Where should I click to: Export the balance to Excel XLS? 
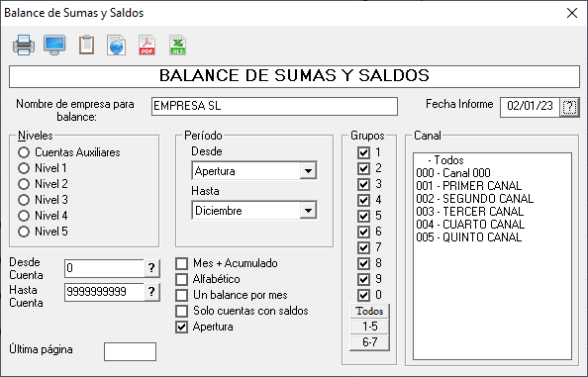tap(178, 45)
